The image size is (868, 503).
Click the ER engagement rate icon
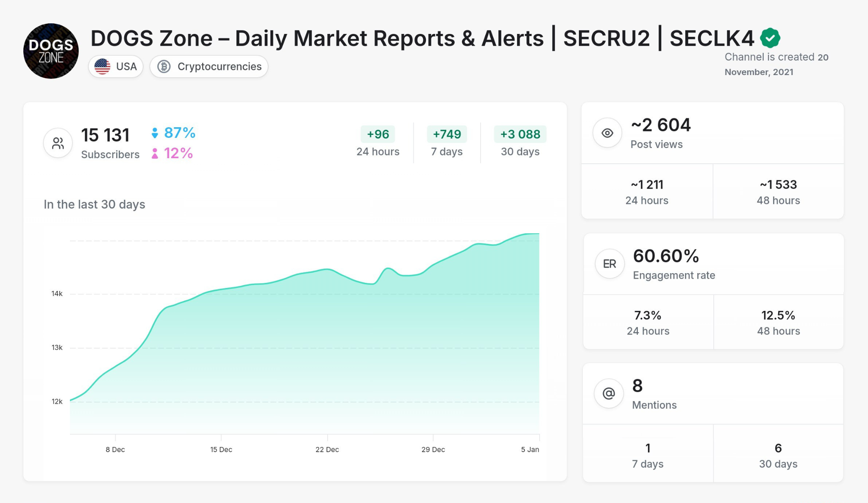coord(609,263)
